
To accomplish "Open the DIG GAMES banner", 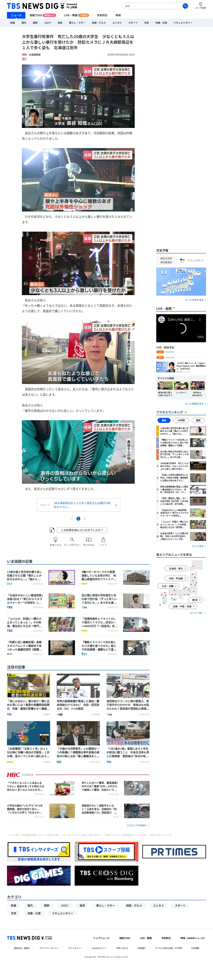I will tap(39, 876).
